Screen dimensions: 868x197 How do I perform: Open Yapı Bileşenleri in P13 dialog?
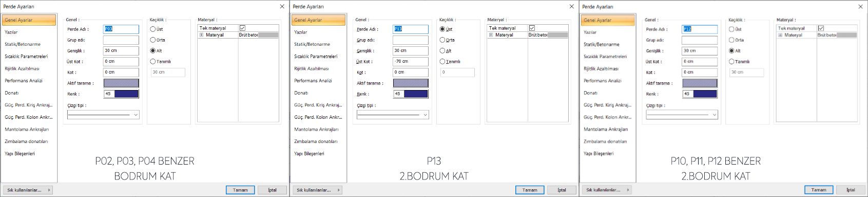(319, 154)
